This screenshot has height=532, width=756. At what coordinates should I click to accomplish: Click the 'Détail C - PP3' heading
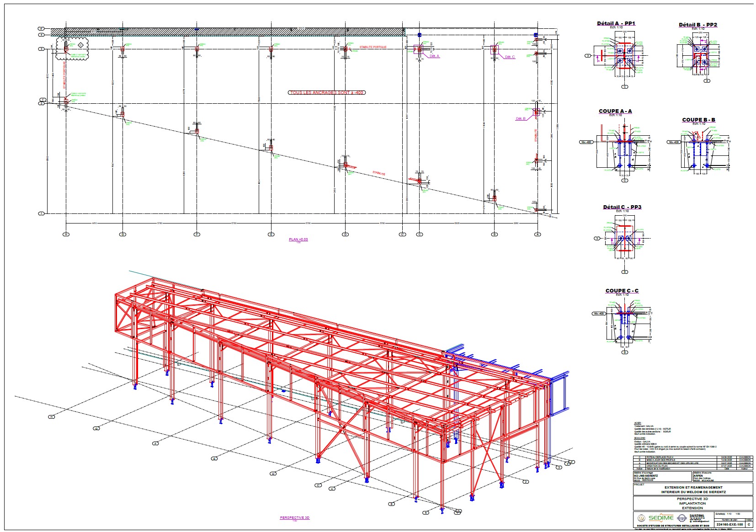point(622,207)
